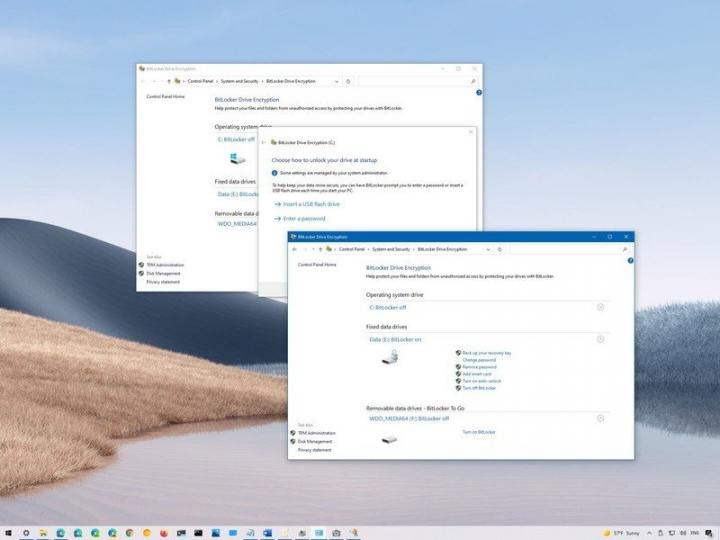720x540 pixels.
Task: Open Windows Start menu
Action: pyautogui.click(x=8, y=533)
